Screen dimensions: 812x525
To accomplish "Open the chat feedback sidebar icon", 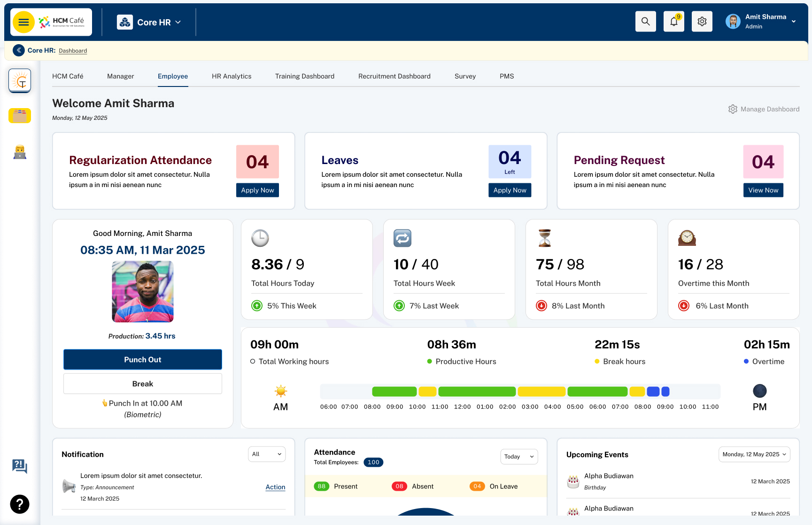I will click(20, 466).
